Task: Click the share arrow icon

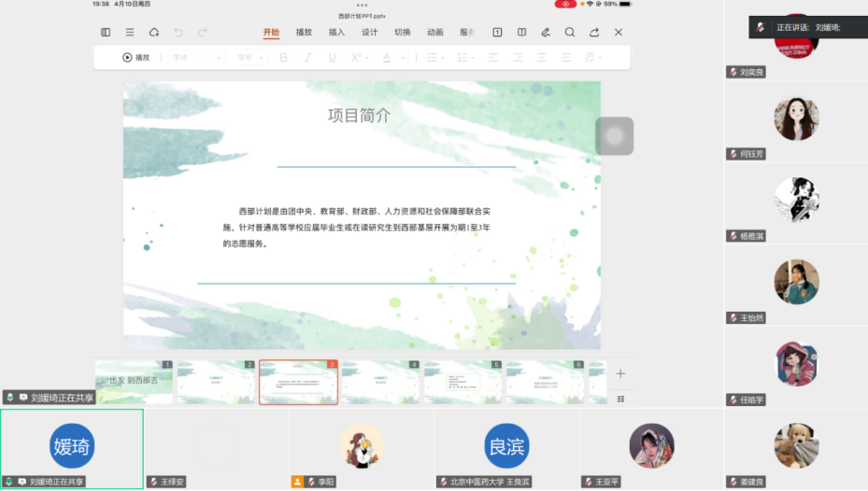Action: 594,33
